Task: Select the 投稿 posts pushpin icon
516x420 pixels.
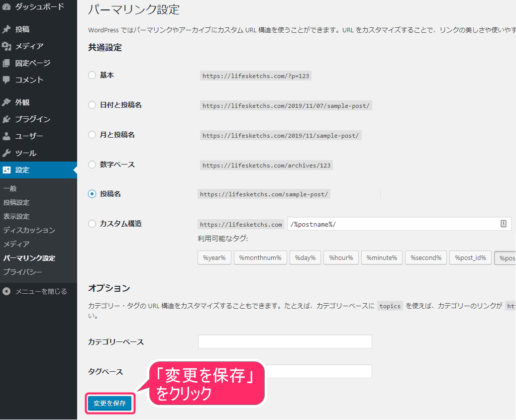Action: click(6, 29)
